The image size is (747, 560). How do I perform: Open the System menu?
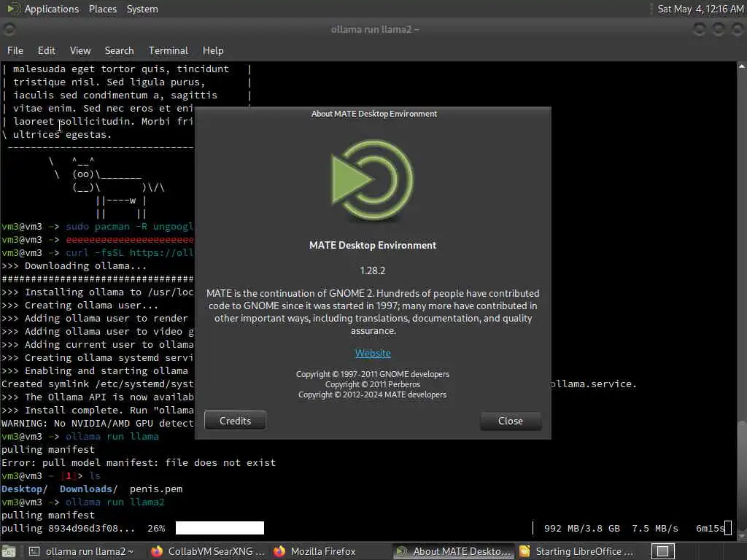[x=142, y=9]
